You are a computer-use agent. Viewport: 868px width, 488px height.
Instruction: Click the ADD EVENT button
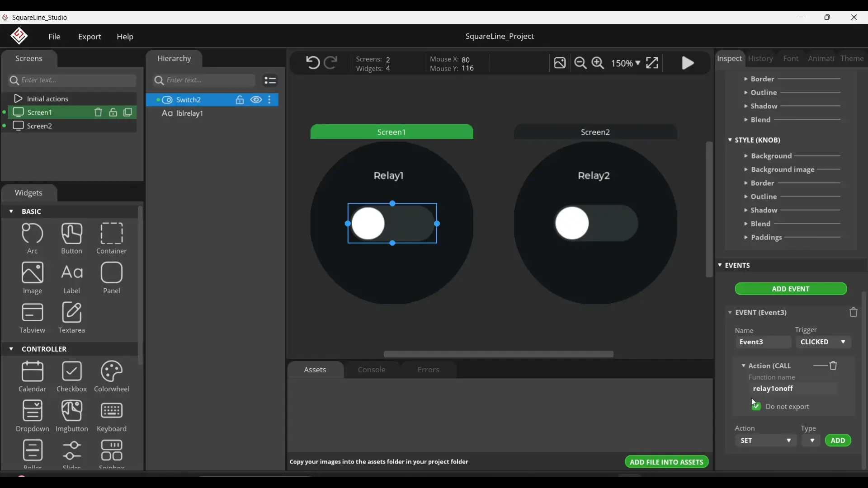pos(791,289)
